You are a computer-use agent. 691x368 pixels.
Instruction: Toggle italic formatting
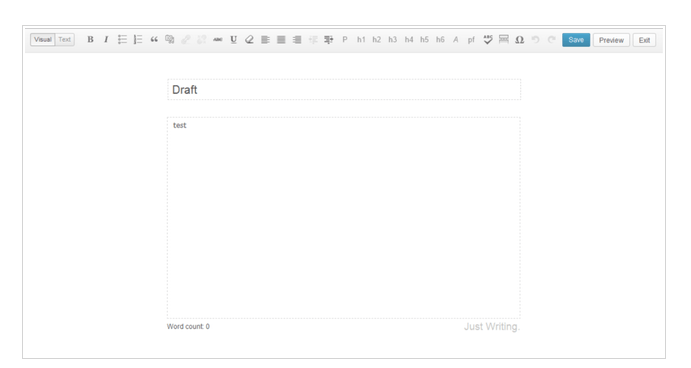click(x=106, y=40)
